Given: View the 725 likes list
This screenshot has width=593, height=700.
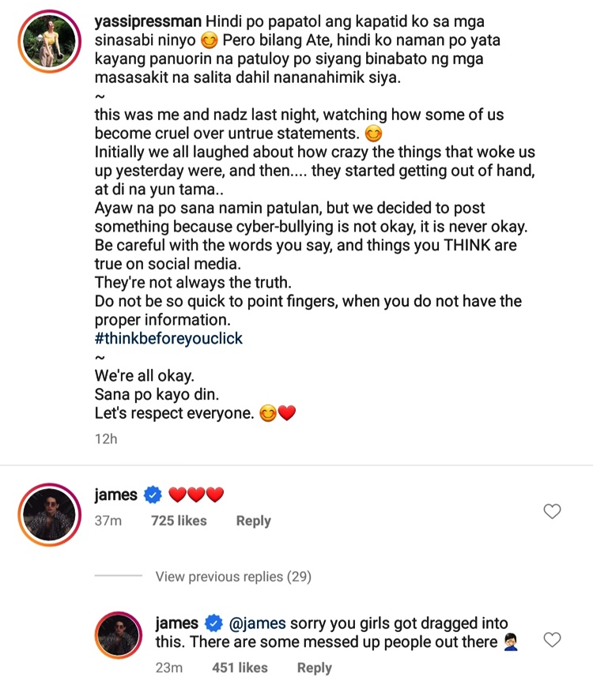Looking at the screenshot, I should pos(179,521).
